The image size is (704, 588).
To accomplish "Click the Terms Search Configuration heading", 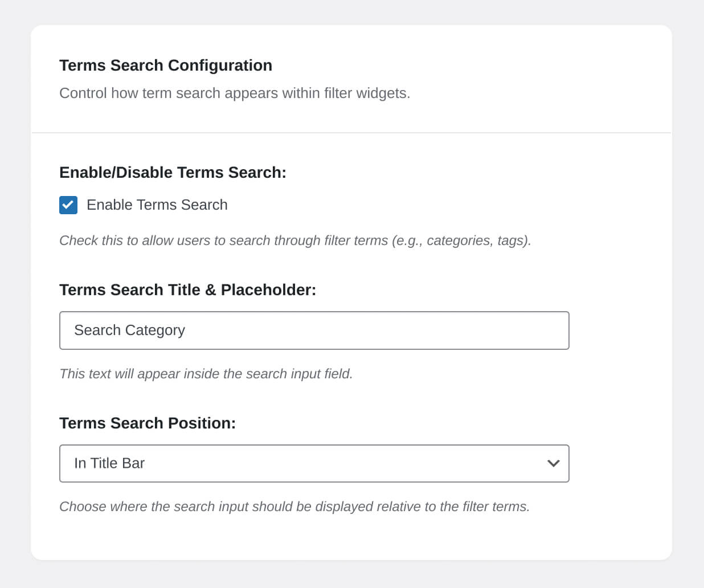I will tap(166, 66).
